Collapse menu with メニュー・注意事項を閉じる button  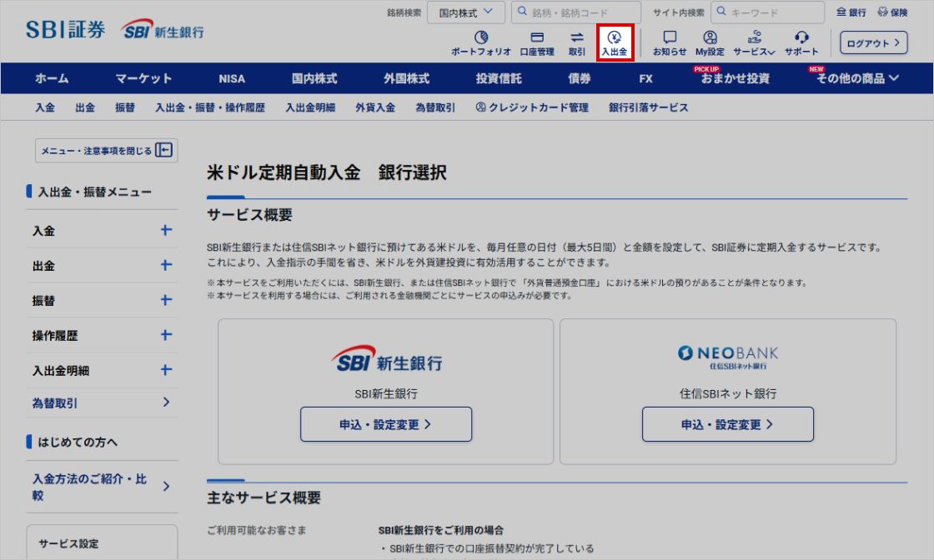tap(107, 150)
